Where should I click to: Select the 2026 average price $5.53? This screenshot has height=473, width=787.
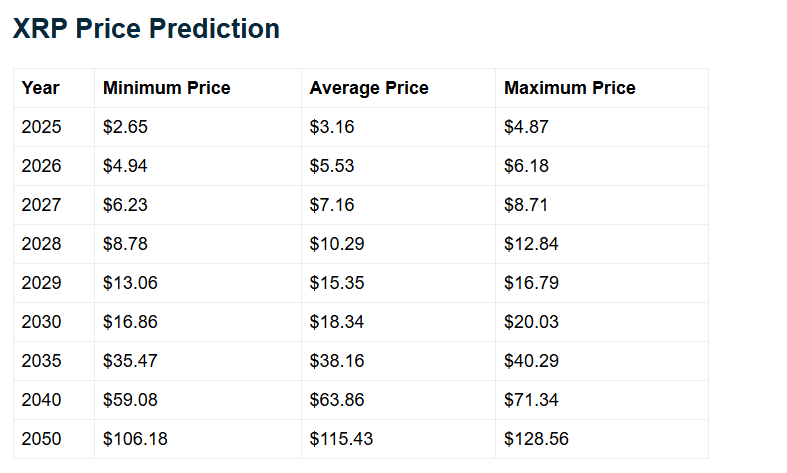tap(332, 166)
